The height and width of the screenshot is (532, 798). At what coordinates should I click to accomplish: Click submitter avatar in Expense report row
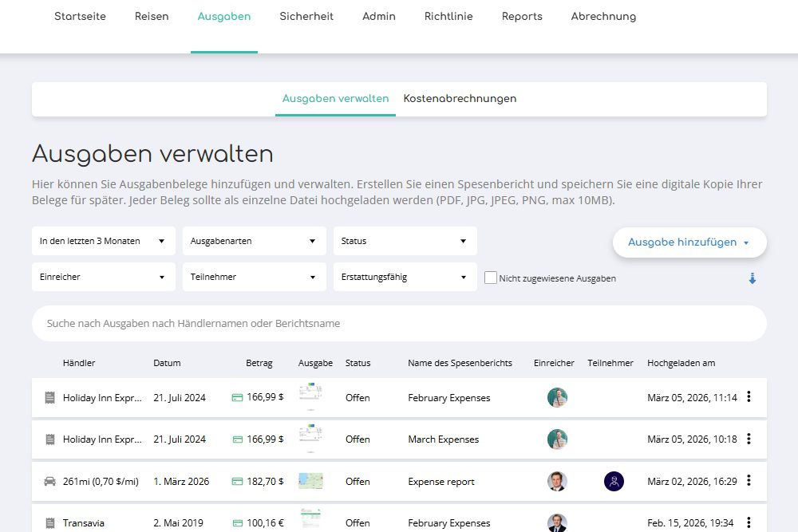[557, 481]
